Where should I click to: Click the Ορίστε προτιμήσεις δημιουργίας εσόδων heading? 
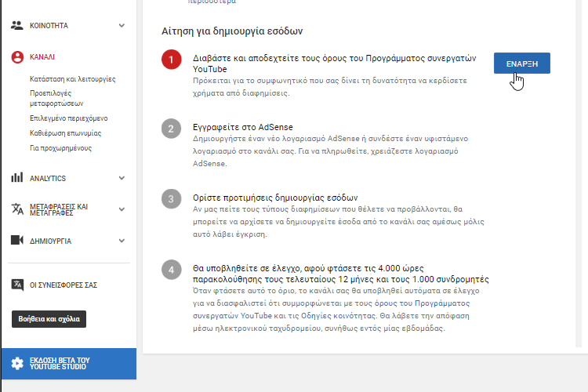click(275, 198)
